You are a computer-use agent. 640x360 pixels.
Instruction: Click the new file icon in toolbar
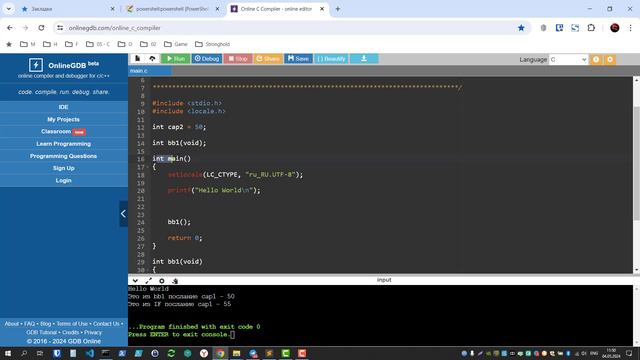pyautogui.click(x=138, y=59)
